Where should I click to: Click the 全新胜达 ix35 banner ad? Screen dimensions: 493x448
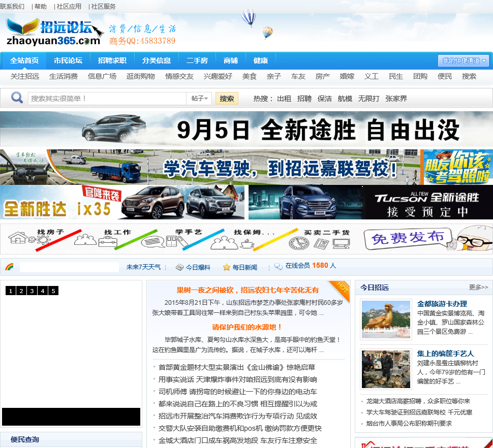[122, 202]
